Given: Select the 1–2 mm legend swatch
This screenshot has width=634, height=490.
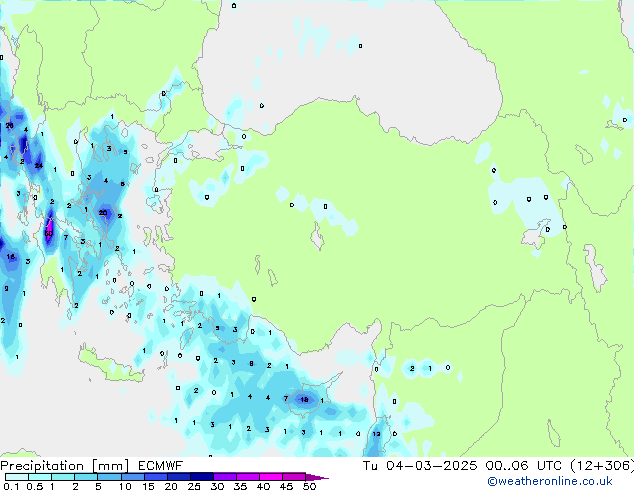Looking at the screenshot, I should click(63, 477).
